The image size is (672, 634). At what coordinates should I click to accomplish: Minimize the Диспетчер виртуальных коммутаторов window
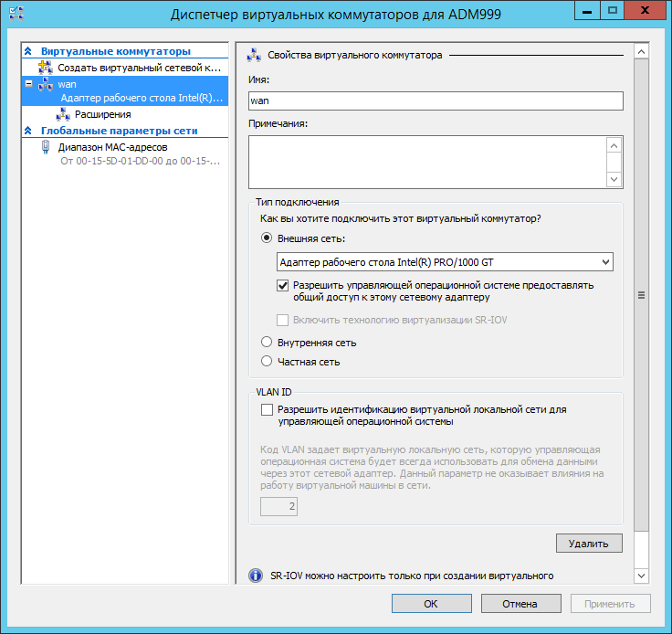point(587,10)
